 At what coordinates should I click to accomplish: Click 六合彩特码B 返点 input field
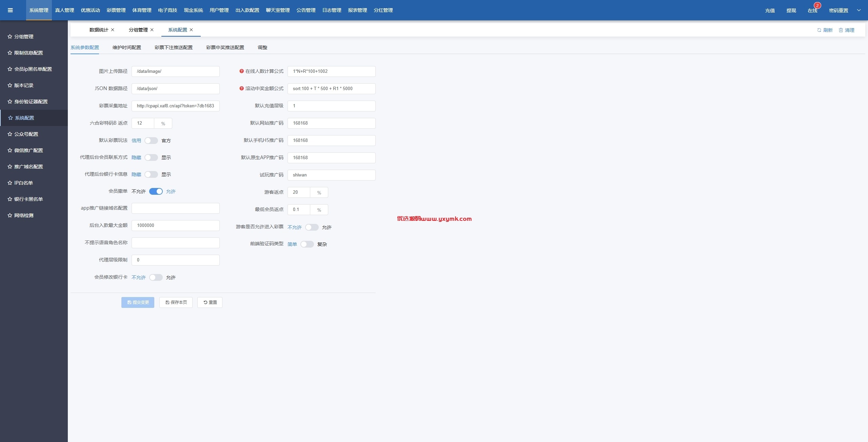(x=143, y=123)
